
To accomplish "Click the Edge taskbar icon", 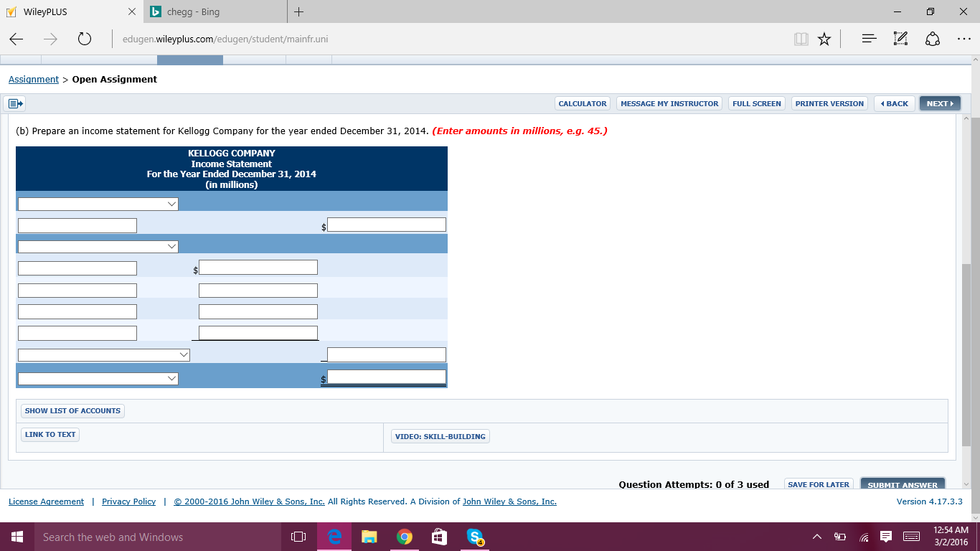I will click(334, 537).
